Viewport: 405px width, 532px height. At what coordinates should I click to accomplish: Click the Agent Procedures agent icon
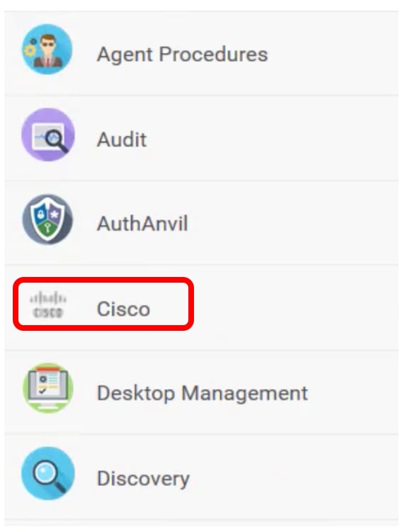47,49
